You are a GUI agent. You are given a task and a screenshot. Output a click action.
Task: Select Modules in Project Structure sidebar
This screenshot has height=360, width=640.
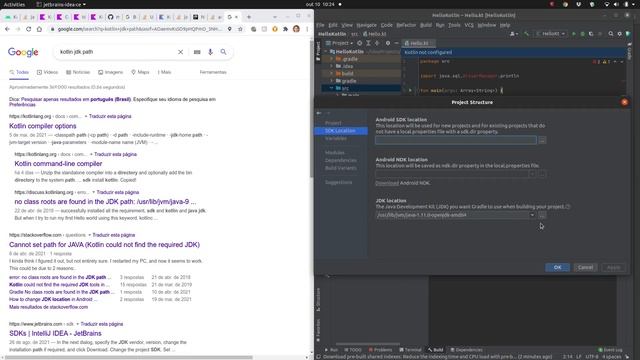pos(335,153)
